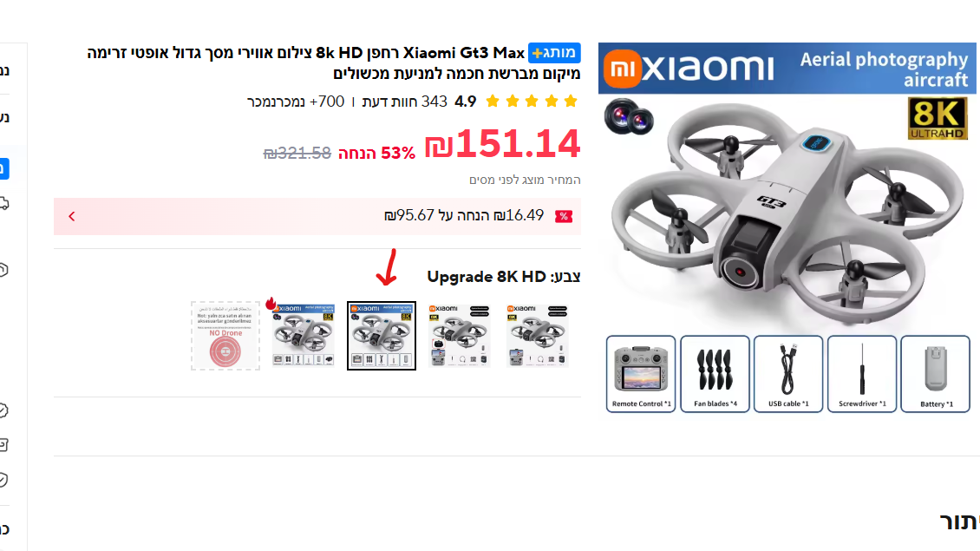Click the red percent coupon icon
This screenshot has width=980, height=551.
[x=563, y=216]
